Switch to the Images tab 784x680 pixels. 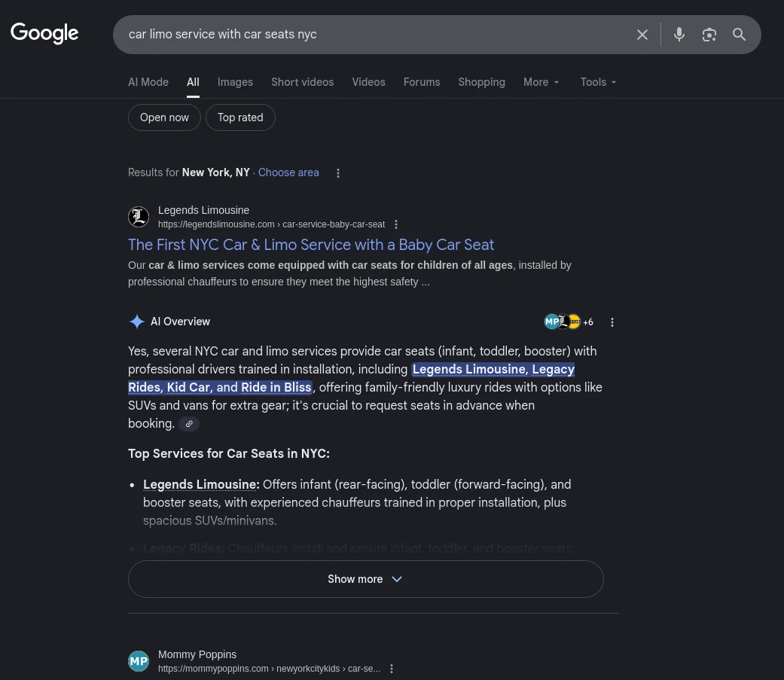235,82
